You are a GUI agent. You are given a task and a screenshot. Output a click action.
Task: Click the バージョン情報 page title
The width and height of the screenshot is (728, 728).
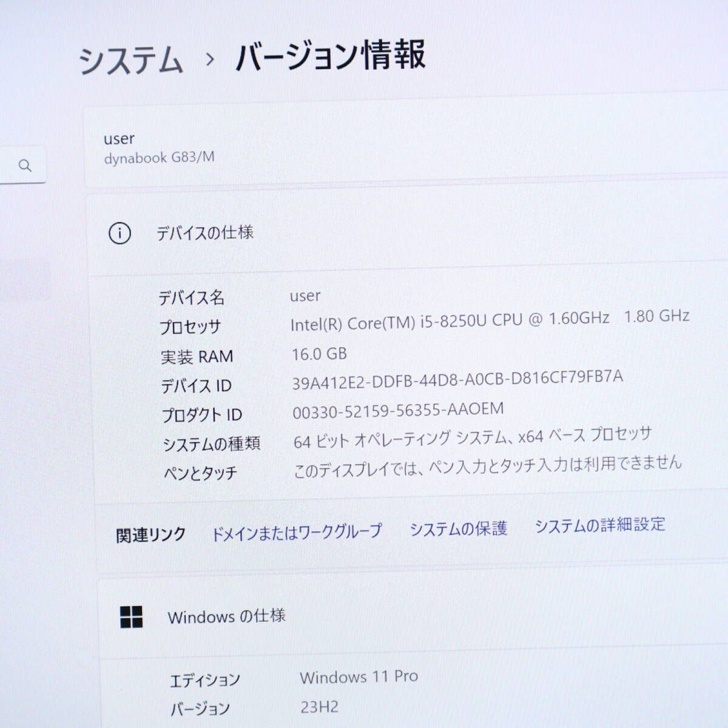coord(331,56)
